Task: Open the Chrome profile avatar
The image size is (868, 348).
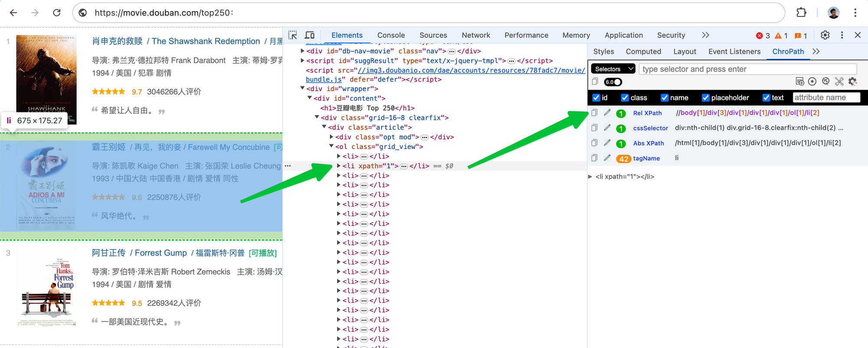Action: (833, 13)
